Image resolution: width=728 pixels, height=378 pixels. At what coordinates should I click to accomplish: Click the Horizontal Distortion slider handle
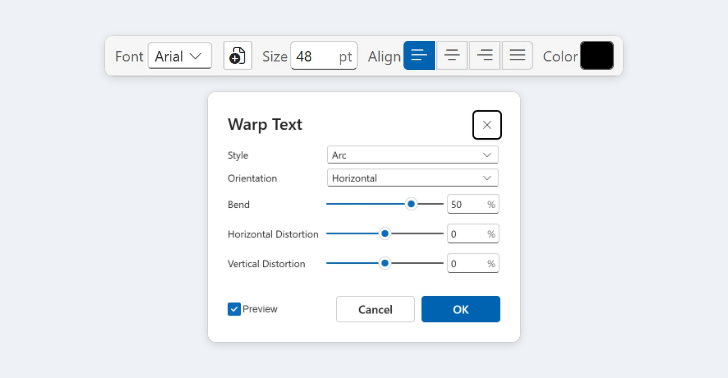coord(384,234)
